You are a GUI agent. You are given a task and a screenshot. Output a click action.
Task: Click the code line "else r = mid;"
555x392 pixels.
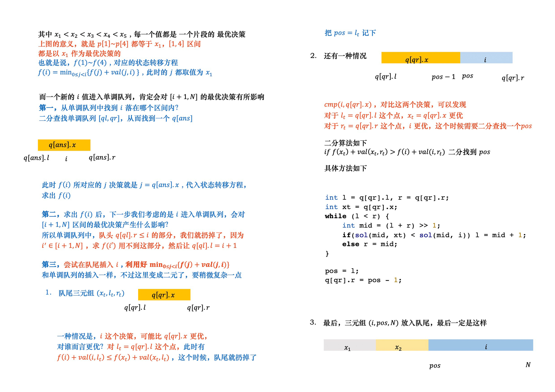pos(370,244)
